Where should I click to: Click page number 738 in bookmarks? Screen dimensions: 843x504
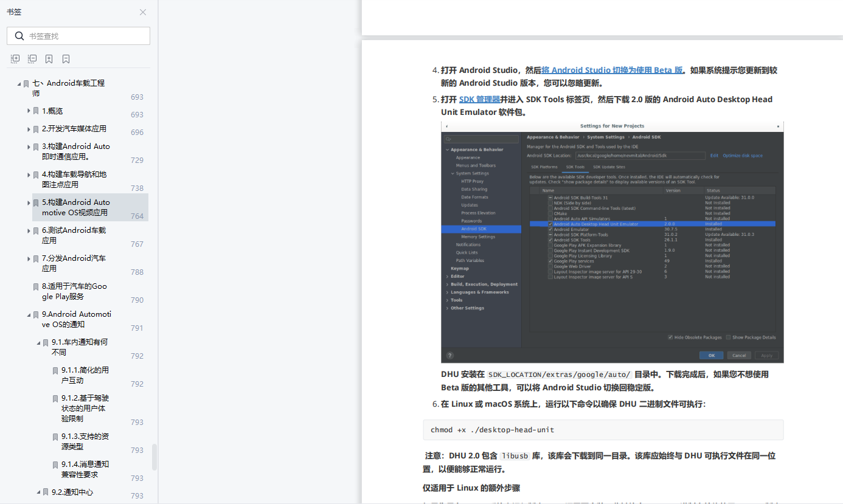pyautogui.click(x=137, y=188)
